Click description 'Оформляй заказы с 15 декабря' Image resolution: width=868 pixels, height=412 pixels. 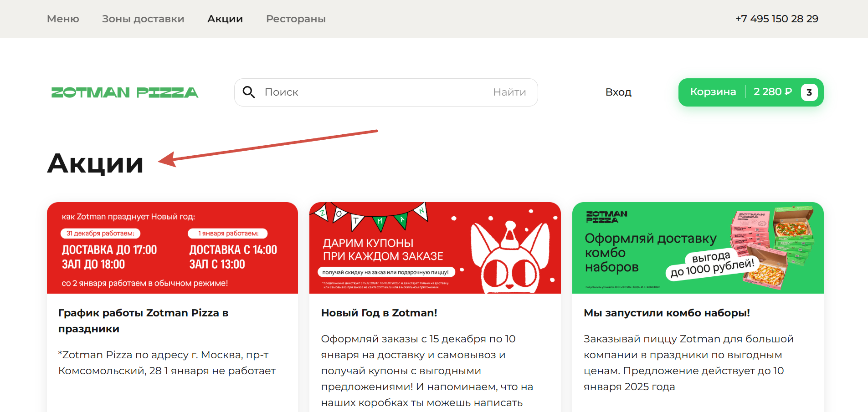(427, 371)
